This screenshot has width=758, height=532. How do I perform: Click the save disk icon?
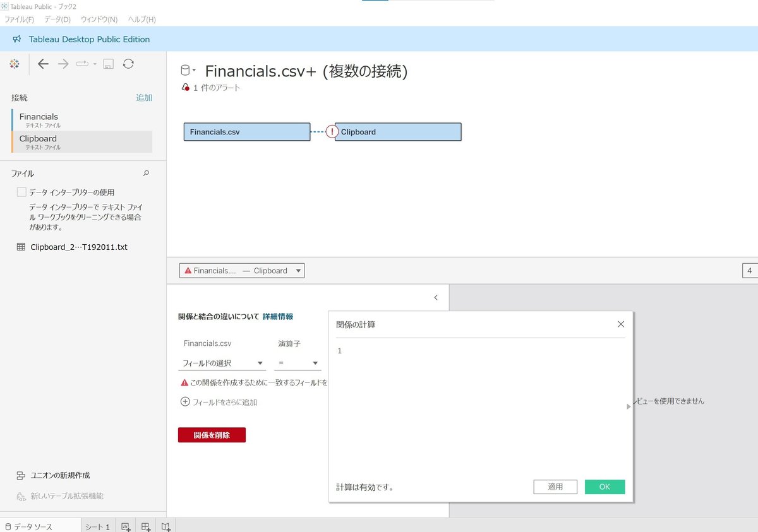pyautogui.click(x=108, y=64)
